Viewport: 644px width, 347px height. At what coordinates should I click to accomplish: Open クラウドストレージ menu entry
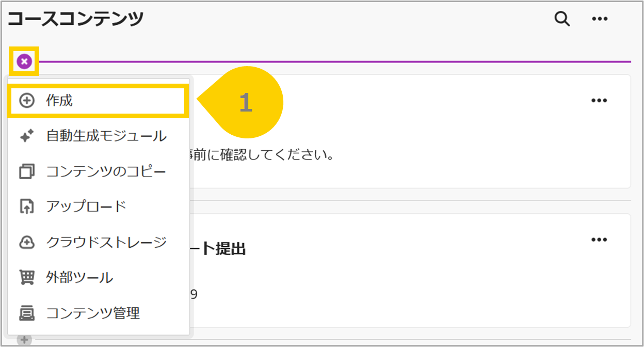(x=99, y=242)
